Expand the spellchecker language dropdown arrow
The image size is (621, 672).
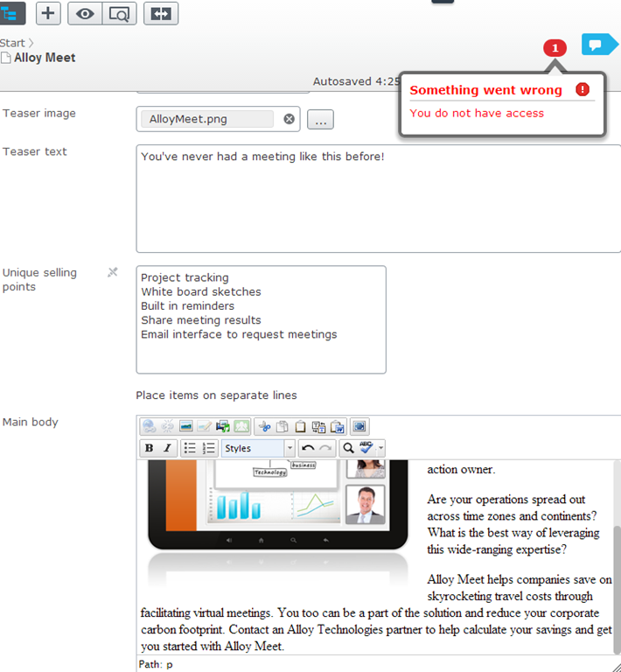[x=381, y=448]
